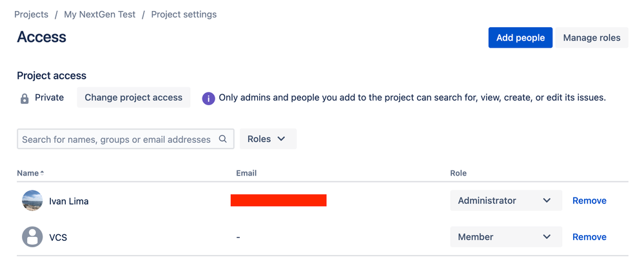Open the Roles filter dropdown
This screenshot has height=266, width=644.
pos(268,139)
